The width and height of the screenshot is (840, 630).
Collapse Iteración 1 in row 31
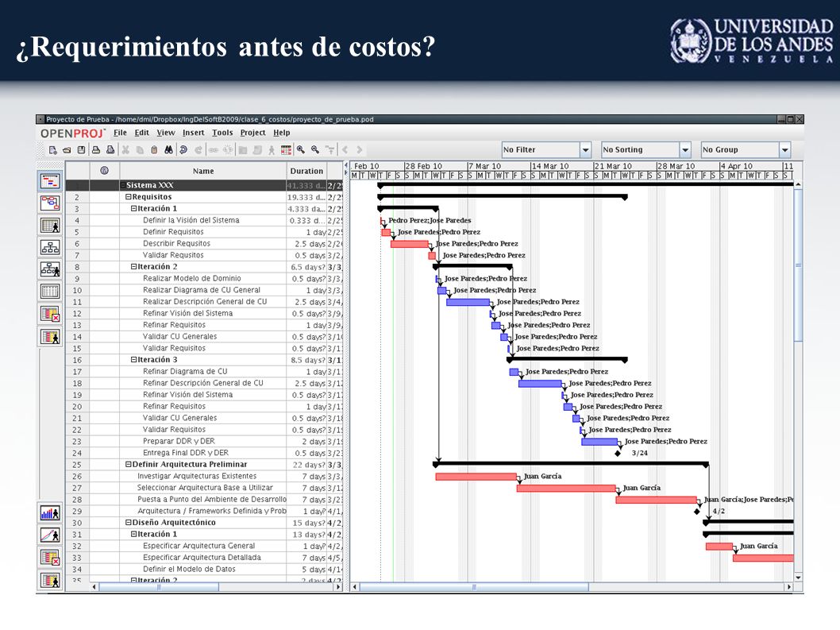point(134,534)
